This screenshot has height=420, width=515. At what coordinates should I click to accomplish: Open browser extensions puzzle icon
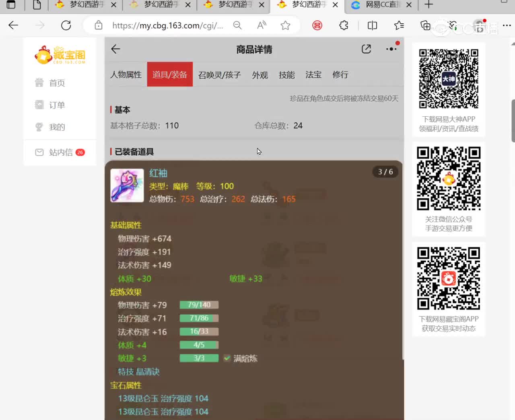344,25
